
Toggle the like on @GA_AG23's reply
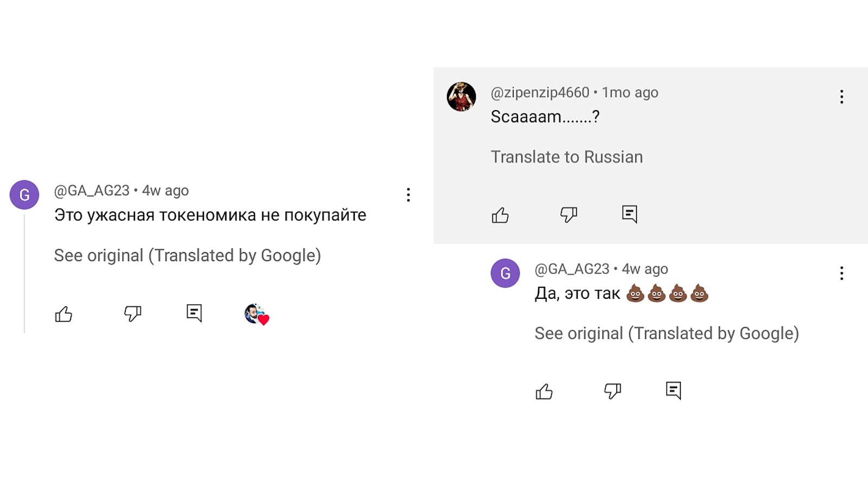coord(544,391)
